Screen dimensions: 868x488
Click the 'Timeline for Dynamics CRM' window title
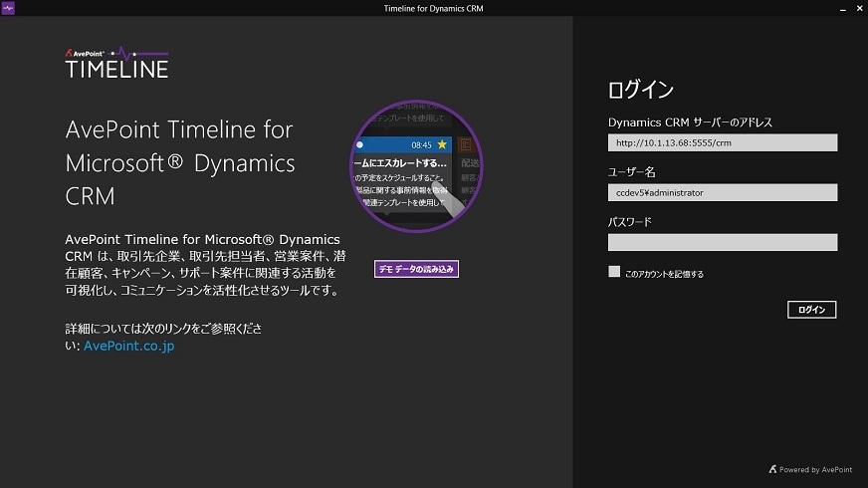coord(433,8)
